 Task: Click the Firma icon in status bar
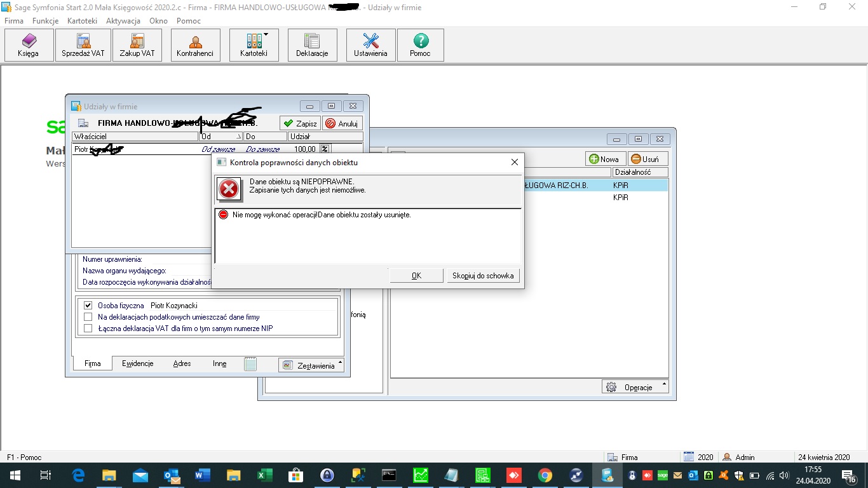point(613,457)
